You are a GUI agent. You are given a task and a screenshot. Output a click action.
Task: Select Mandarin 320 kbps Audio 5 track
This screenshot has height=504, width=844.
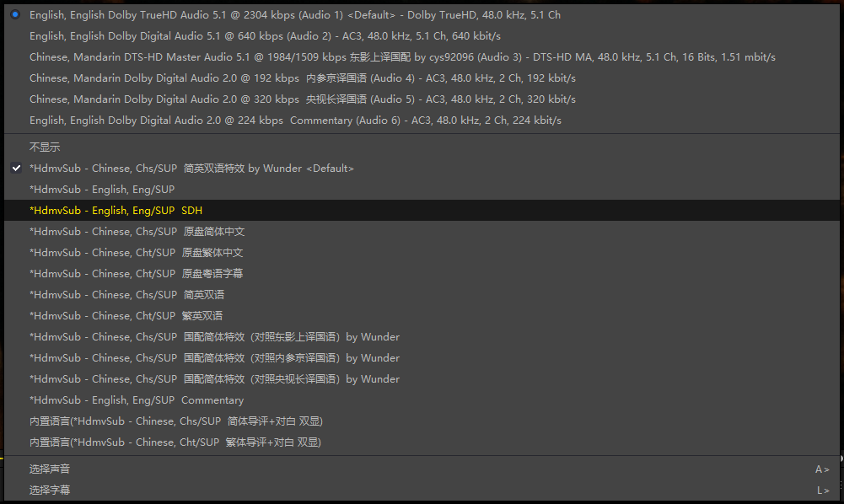point(302,99)
